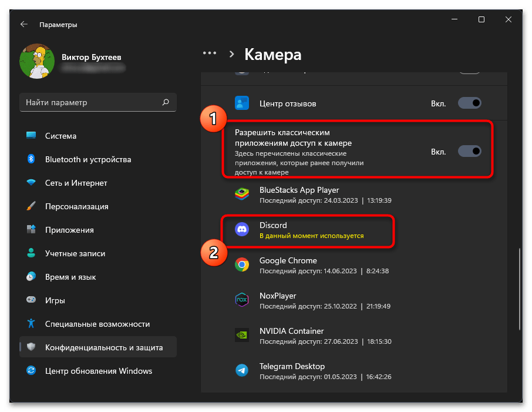Click the Google Chrome icon in the list
This screenshot has height=412, width=532.
coord(242,264)
